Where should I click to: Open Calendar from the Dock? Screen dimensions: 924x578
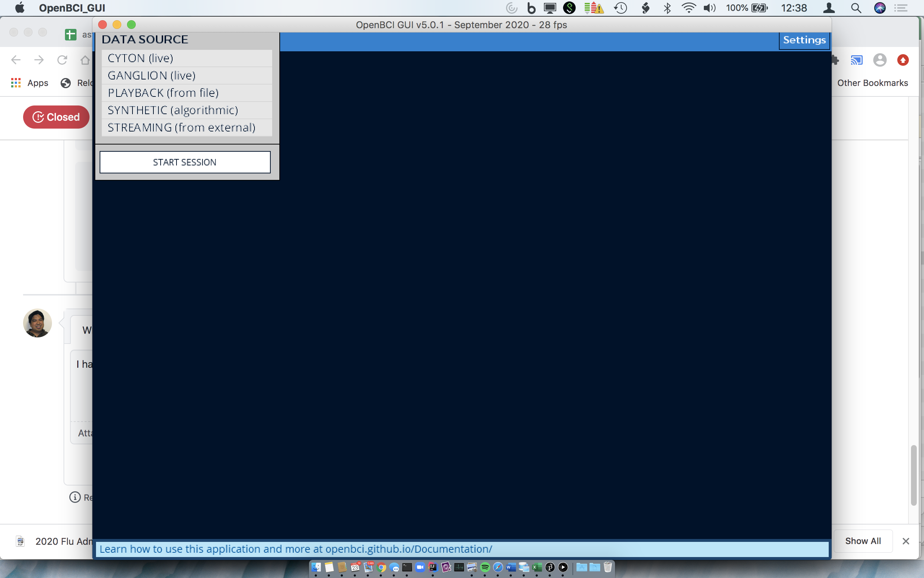[355, 567]
